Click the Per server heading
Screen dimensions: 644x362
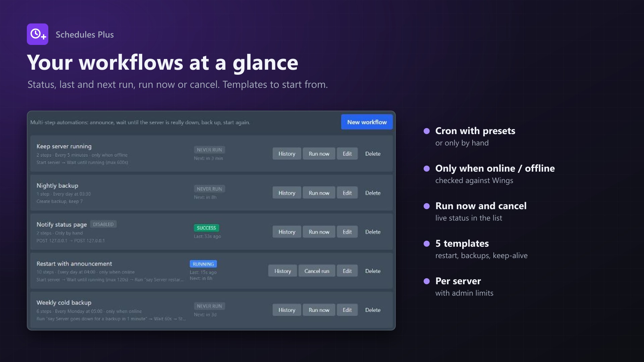coord(458,281)
